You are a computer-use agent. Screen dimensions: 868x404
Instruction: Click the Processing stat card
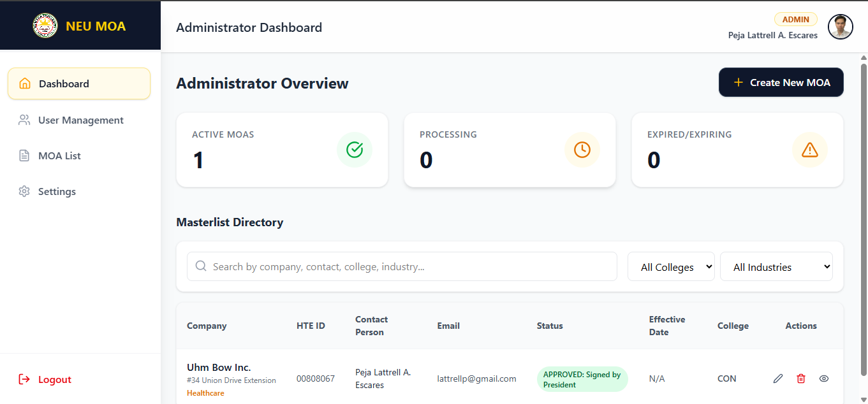click(510, 150)
